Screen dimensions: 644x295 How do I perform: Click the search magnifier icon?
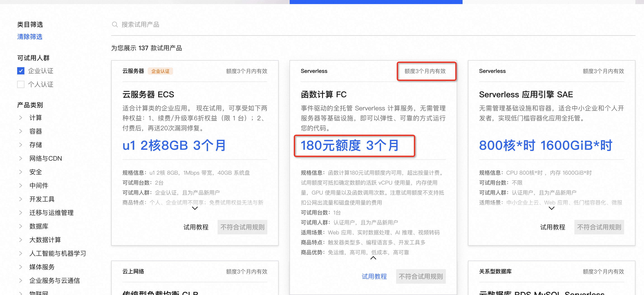point(115,24)
